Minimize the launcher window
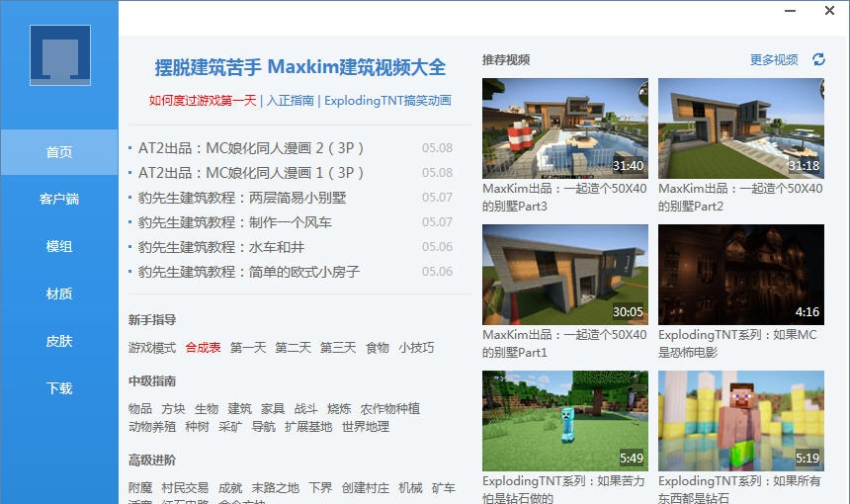The image size is (850, 504). [x=791, y=11]
